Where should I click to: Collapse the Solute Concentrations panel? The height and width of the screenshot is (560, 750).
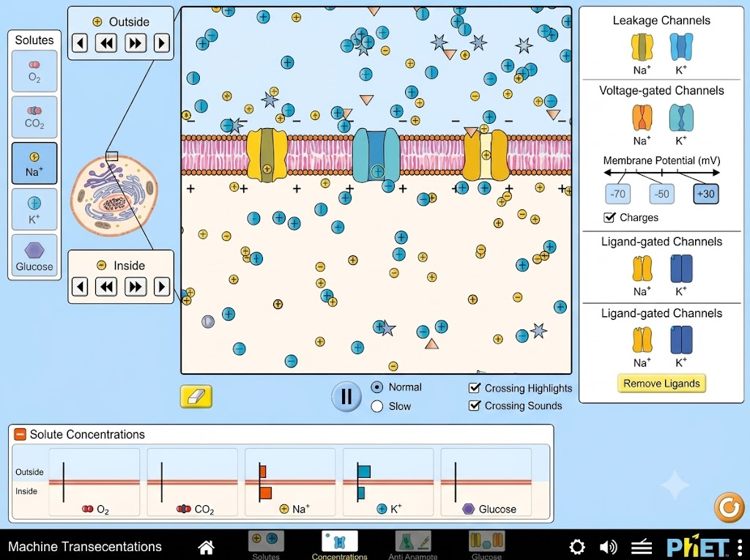pyautogui.click(x=20, y=434)
